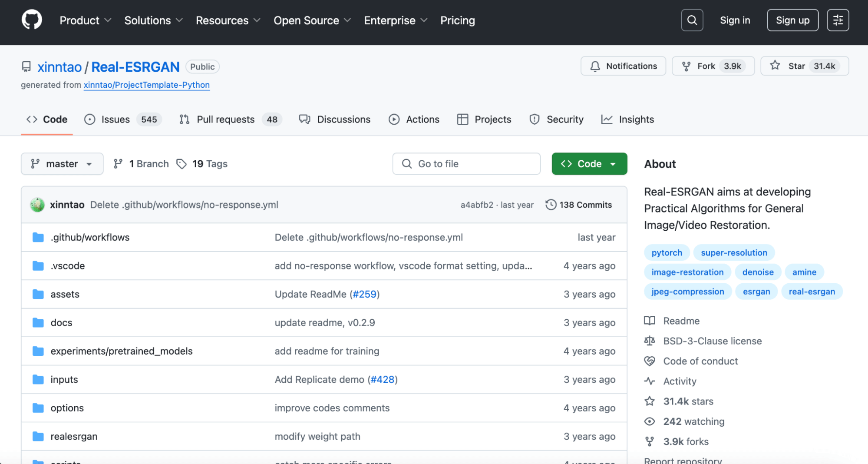Screen dimensions: 868x464
Task: Click xinntao's avatar in commit row
Action: point(37,205)
